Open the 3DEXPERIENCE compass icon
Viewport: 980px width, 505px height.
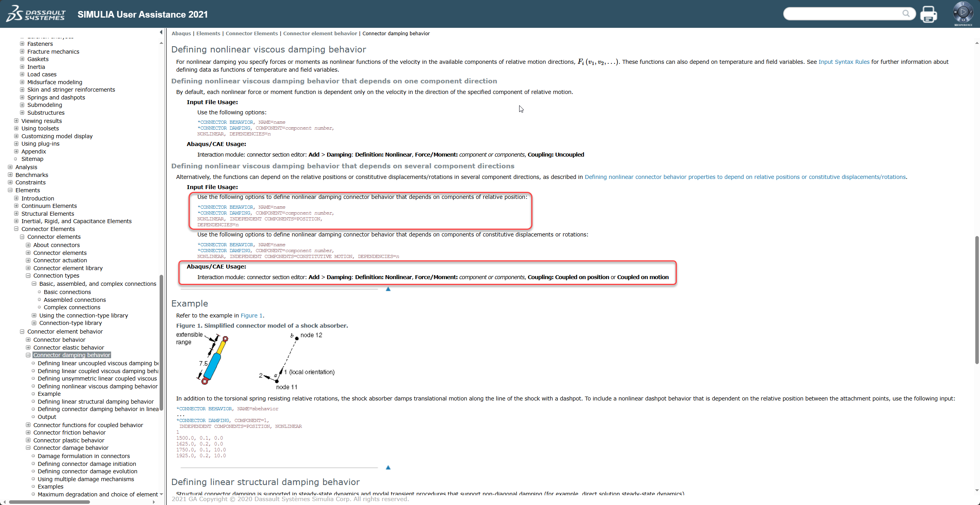click(963, 13)
